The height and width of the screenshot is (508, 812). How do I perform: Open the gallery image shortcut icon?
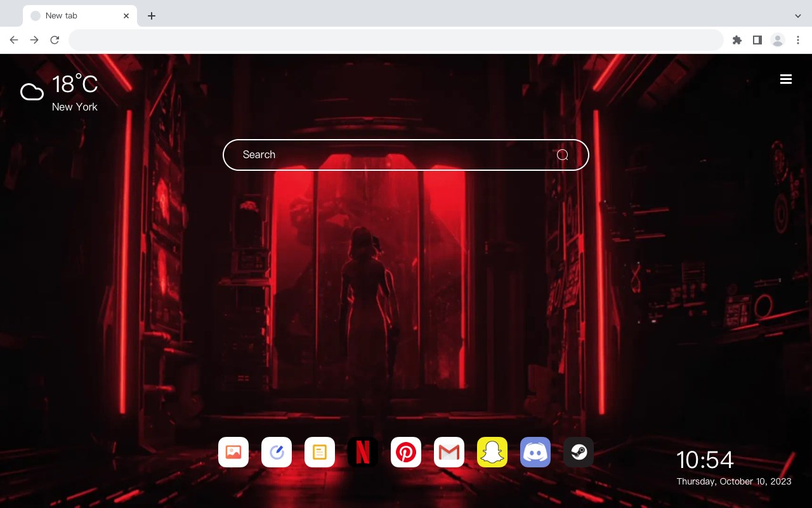point(233,452)
